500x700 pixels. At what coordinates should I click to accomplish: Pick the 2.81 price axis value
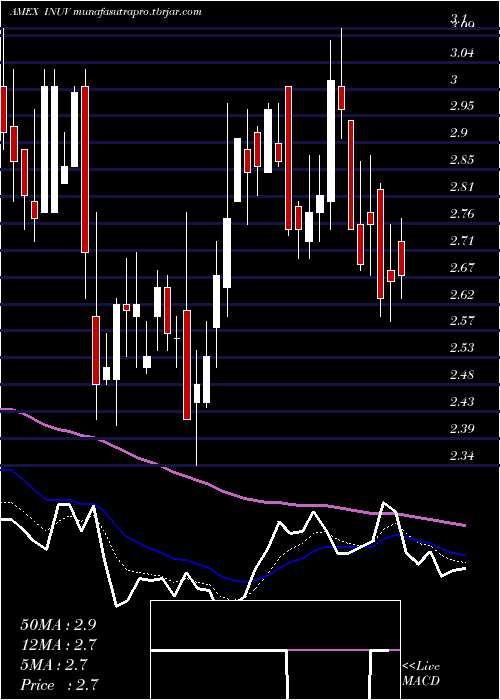461,187
